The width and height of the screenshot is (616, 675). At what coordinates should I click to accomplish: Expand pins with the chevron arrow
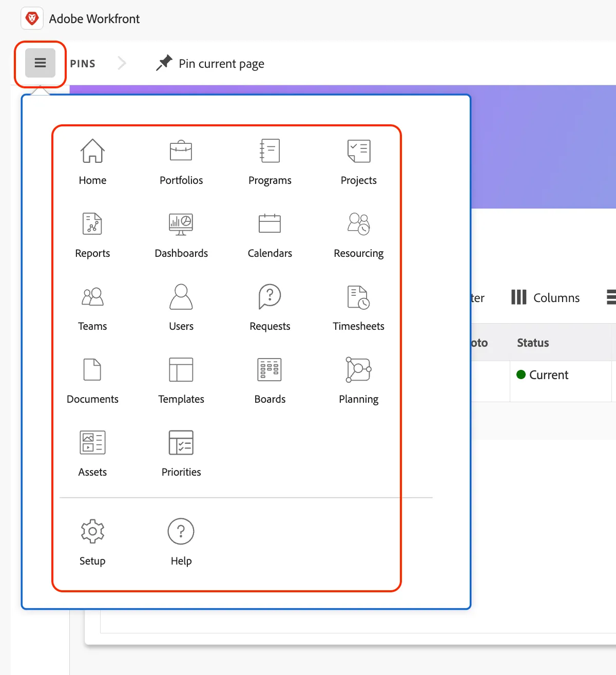pyautogui.click(x=122, y=63)
